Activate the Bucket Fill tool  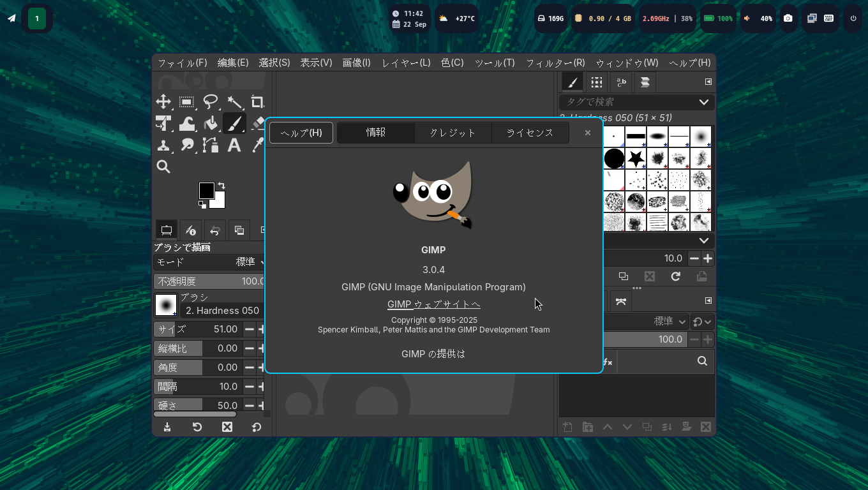click(211, 123)
